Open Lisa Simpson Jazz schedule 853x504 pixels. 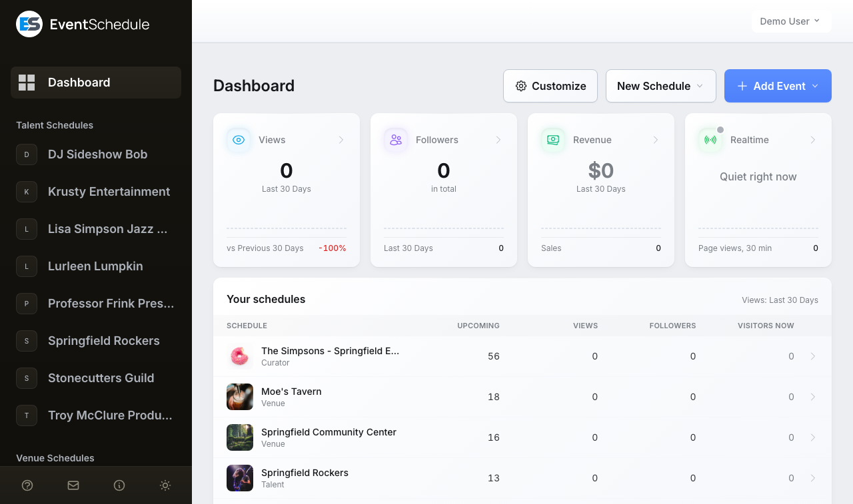[96, 229]
